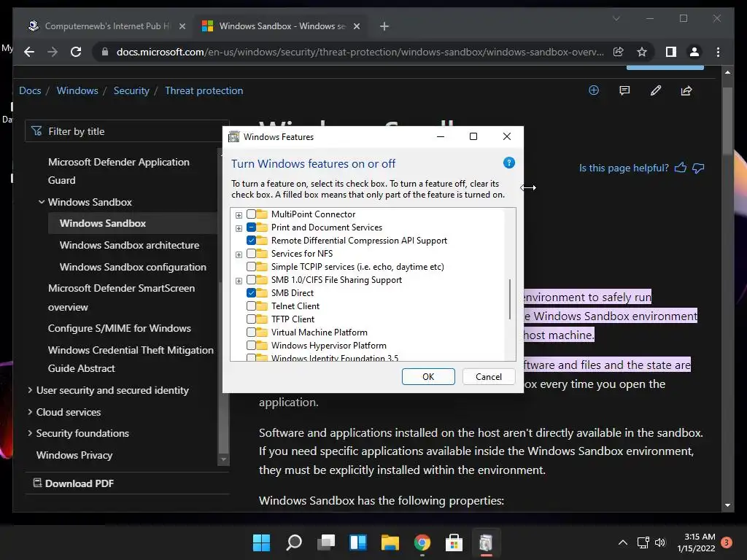This screenshot has width=747, height=560.
Task: Open Chrome side panel icon
Action: pos(671,52)
